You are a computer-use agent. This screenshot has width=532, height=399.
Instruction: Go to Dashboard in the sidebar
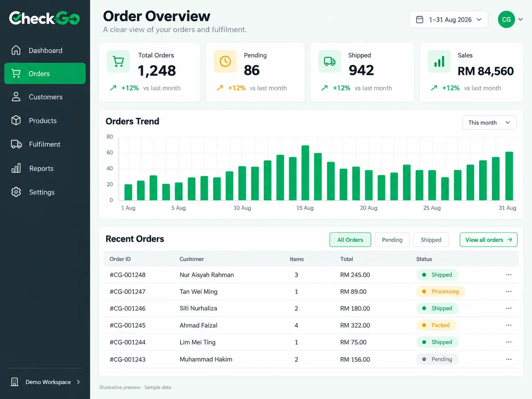[45, 50]
